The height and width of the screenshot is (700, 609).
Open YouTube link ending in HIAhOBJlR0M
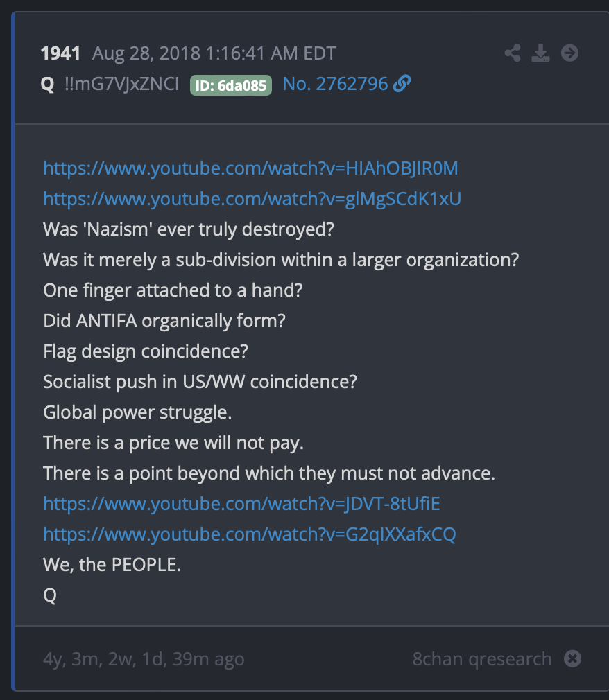click(250, 168)
